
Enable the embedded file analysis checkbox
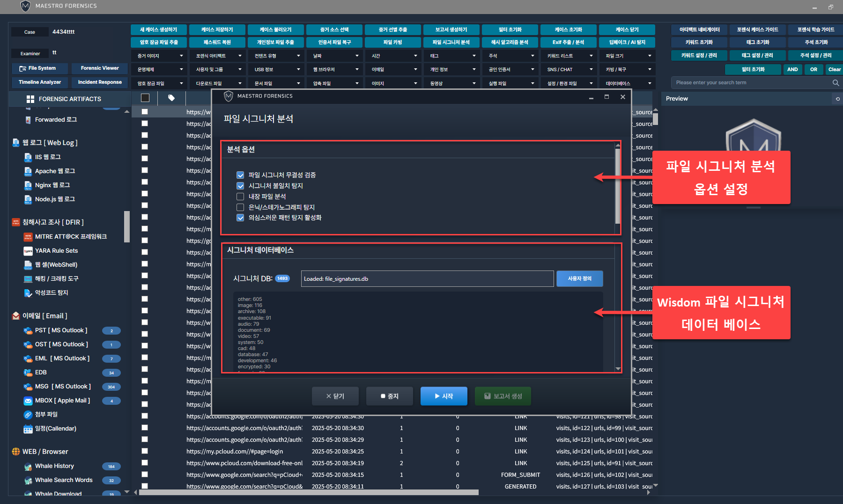[240, 197]
